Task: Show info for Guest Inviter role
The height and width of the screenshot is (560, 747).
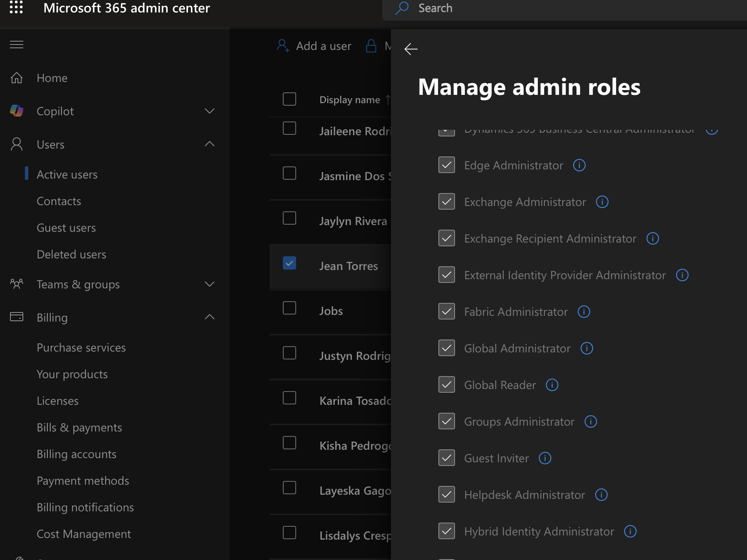Action: click(x=545, y=458)
